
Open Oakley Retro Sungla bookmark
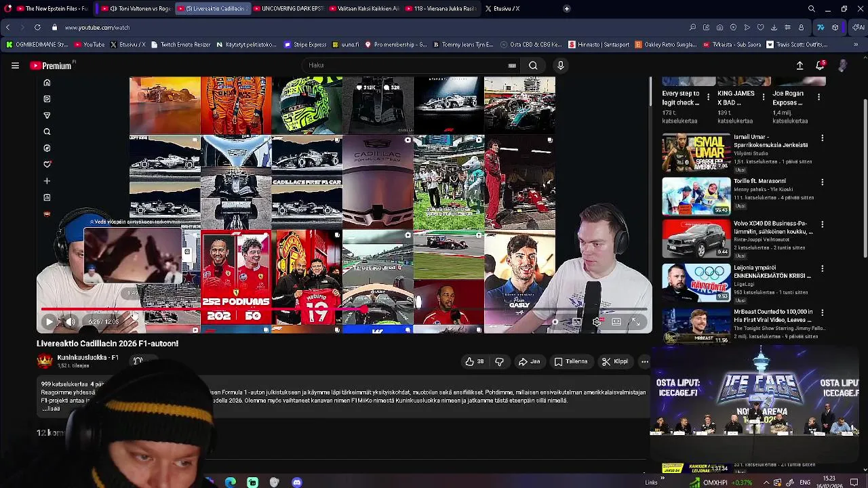tap(667, 45)
